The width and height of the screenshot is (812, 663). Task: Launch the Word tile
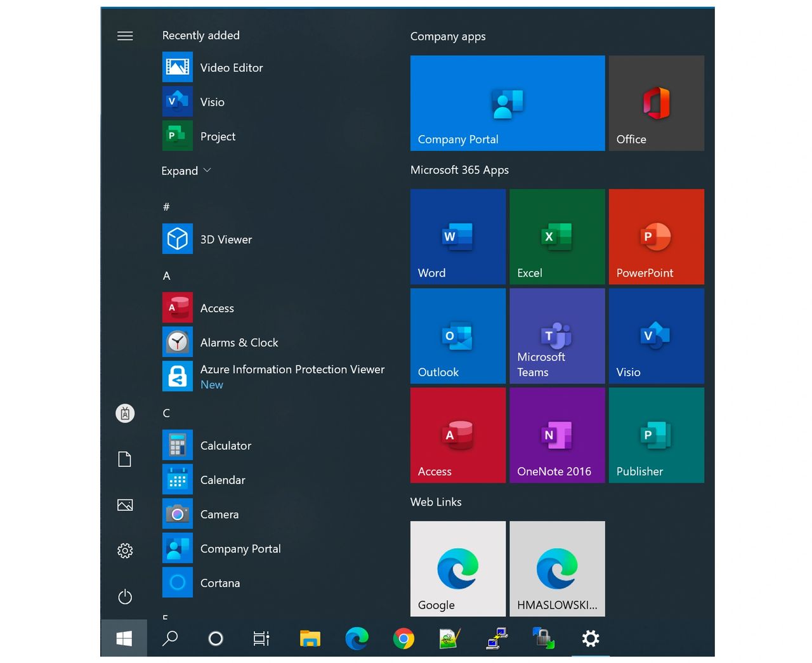(457, 236)
